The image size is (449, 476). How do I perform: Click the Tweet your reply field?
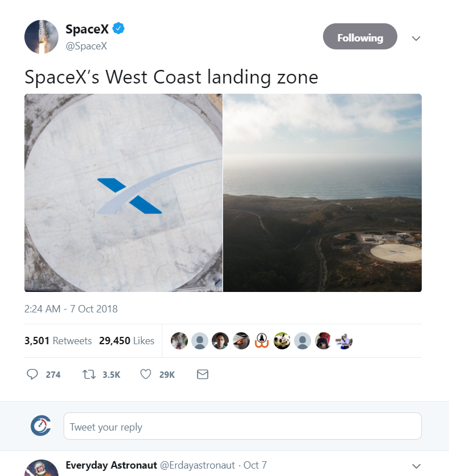coord(242,427)
